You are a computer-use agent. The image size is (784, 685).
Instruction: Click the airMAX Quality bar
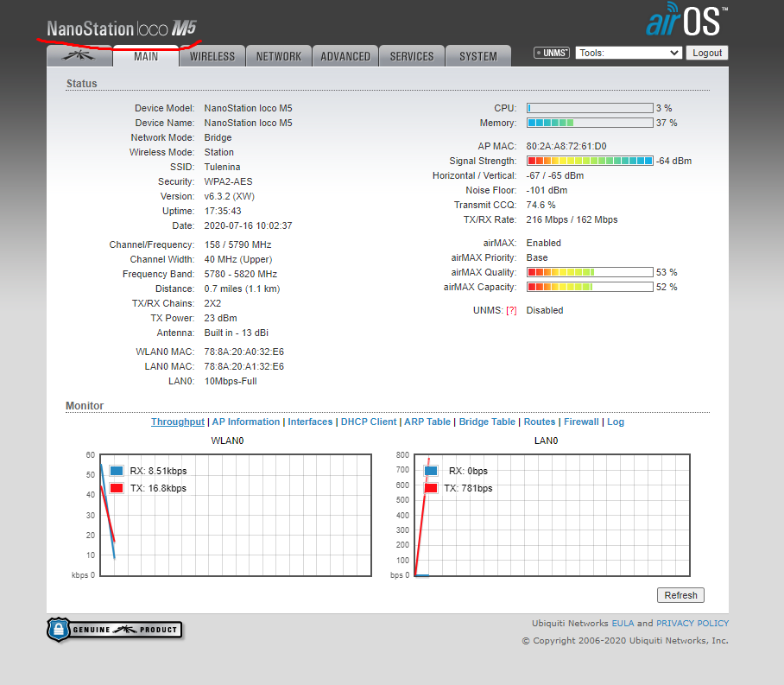click(590, 272)
